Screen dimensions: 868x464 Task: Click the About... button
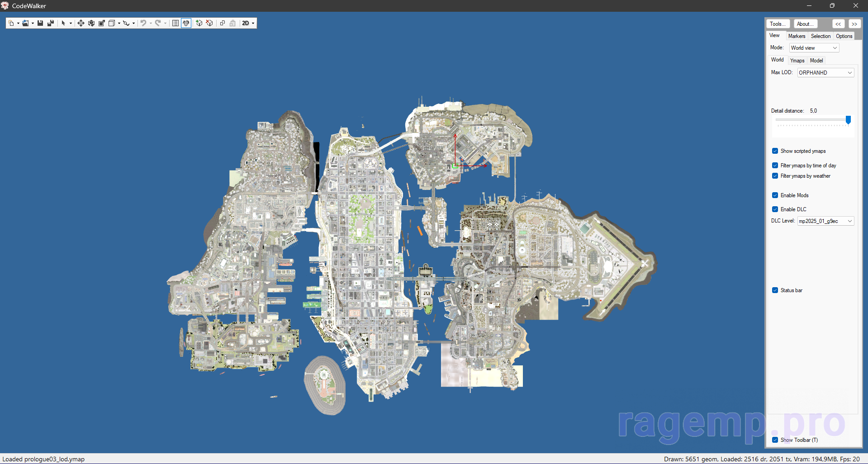806,24
